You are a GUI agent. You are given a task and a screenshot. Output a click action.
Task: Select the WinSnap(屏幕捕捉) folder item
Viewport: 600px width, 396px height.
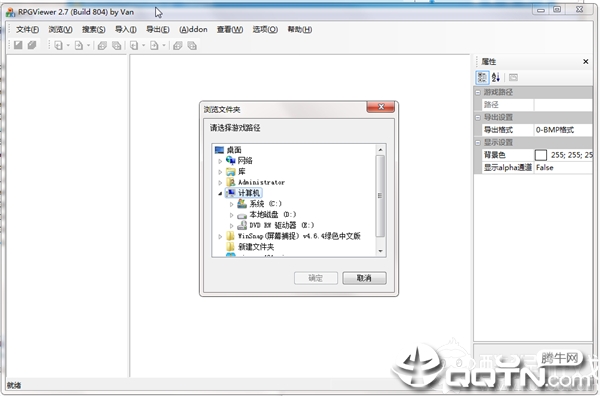point(299,236)
